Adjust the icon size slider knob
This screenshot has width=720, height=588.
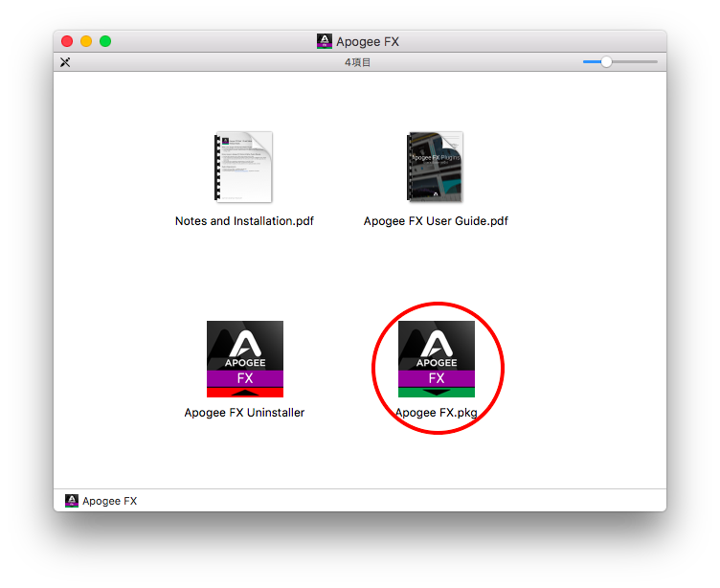point(606,61)
